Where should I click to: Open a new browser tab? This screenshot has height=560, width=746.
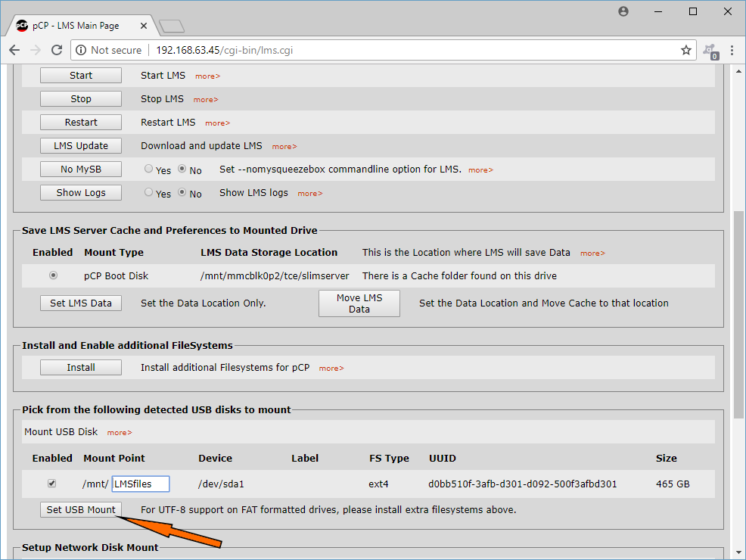(x=171, y=26)
